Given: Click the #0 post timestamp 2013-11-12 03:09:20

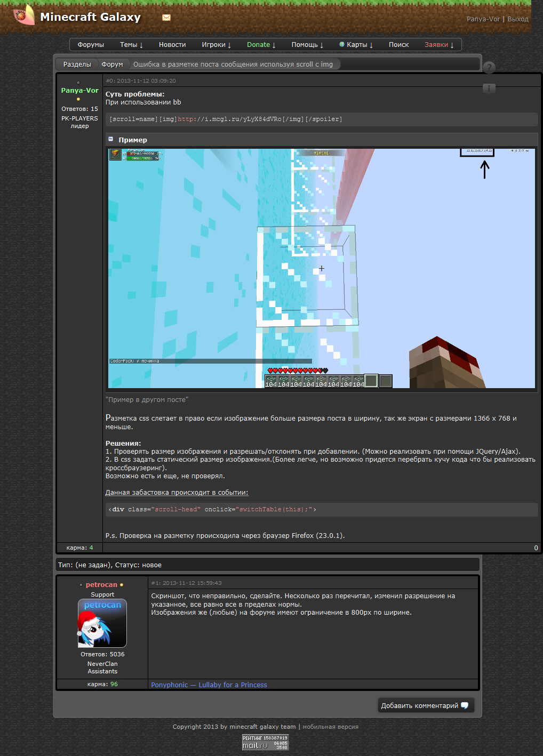Looking at the screenshot, I should [141, 81].
